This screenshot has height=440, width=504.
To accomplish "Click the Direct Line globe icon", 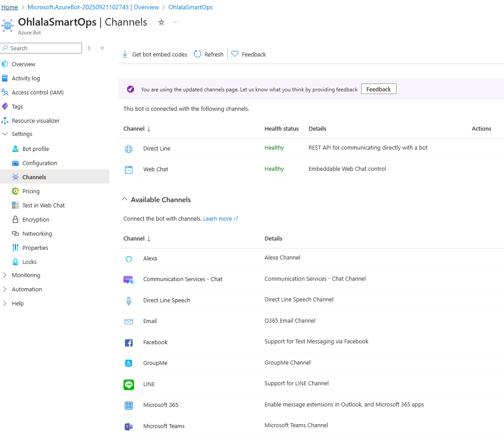I will click(x=129, y=149).
